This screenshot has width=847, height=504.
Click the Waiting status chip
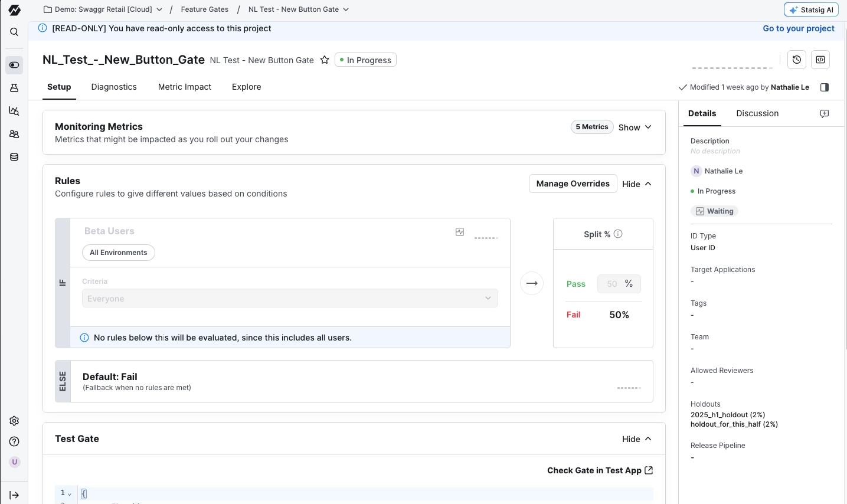coord(714,211)
